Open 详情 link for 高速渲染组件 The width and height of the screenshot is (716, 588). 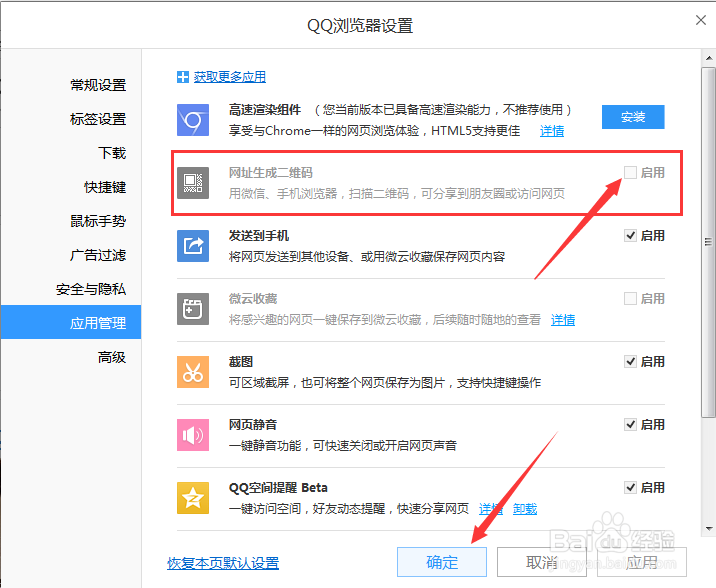pos(552,131)
